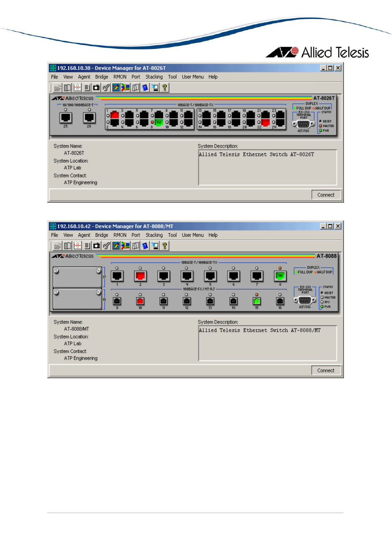Select the red port 1 on AT-8026T

click(115, 116)
